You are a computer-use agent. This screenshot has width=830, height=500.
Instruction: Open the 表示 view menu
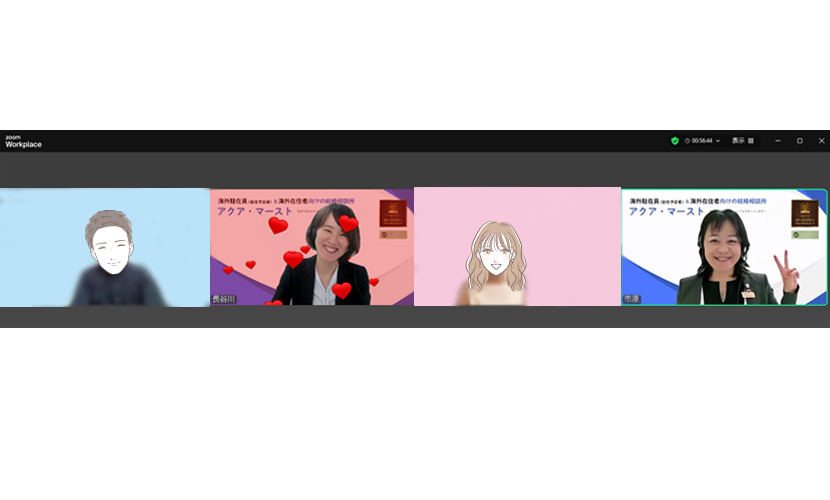point(738,141)
